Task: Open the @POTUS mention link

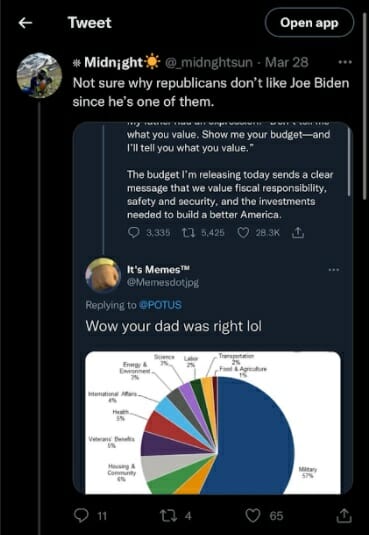Action: tap(160, 305)
